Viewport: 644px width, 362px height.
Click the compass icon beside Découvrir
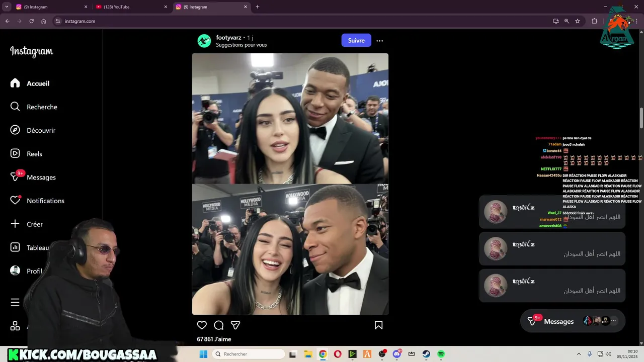coord(15,130)
